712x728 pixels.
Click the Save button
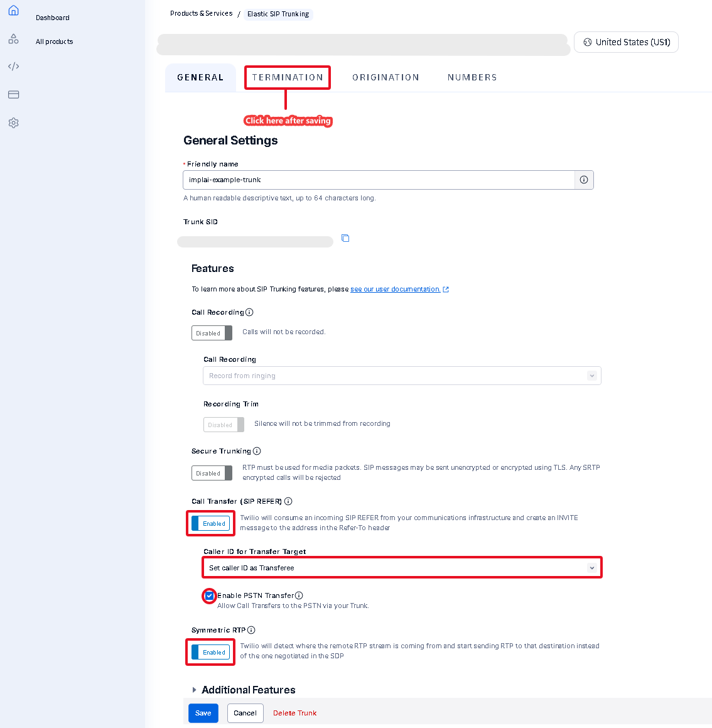(x=203, y=713)
